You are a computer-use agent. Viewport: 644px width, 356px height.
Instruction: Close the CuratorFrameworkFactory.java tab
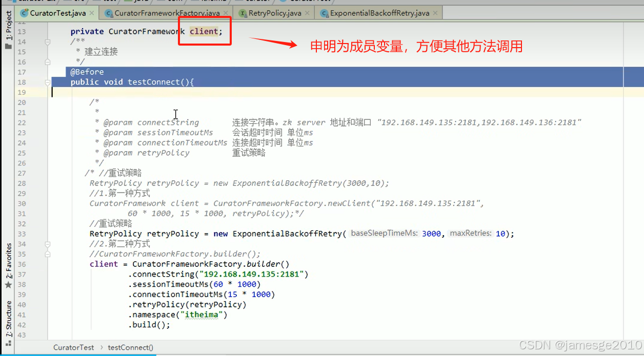tap(226, 13)
